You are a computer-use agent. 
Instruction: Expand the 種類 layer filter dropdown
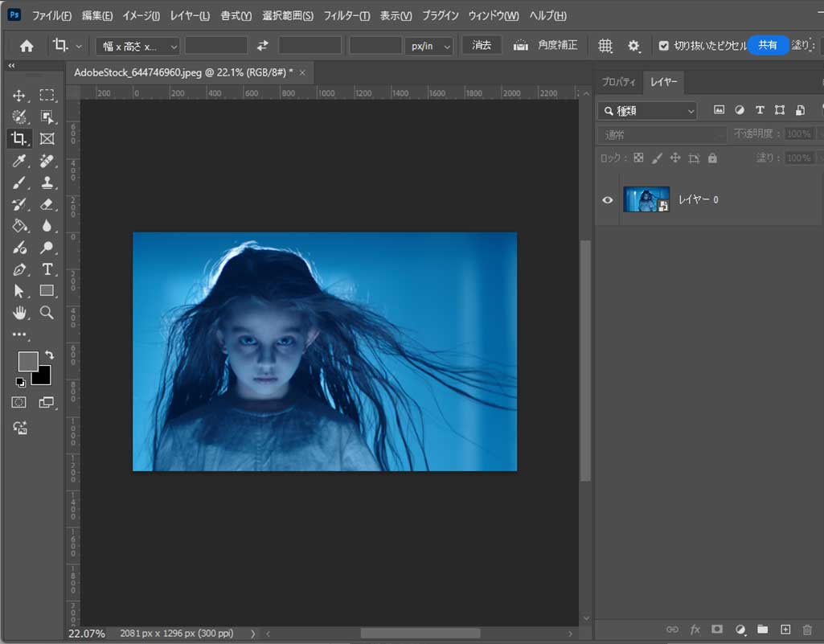click(647, 110)
